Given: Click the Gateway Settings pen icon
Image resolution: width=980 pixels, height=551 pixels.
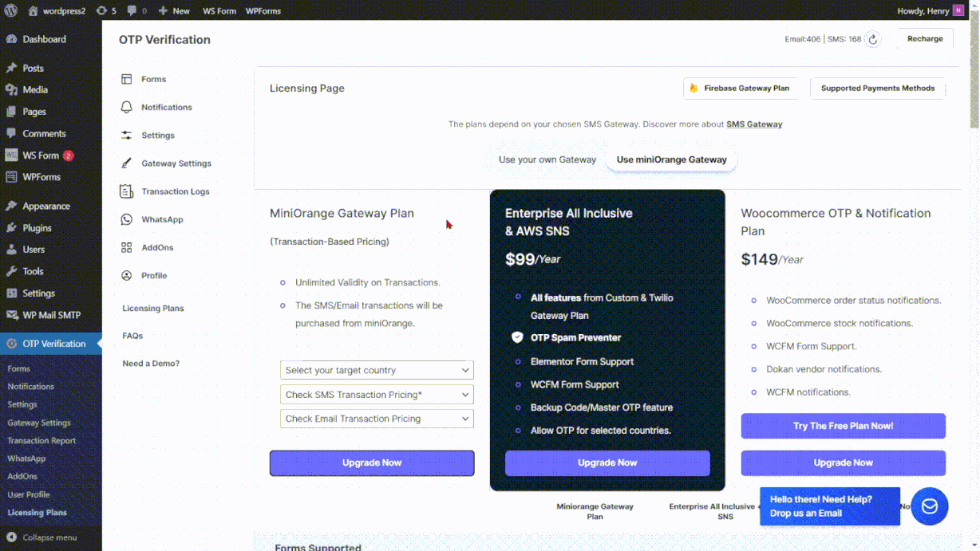Looking at the screenshot, I should tap(126, 163).
